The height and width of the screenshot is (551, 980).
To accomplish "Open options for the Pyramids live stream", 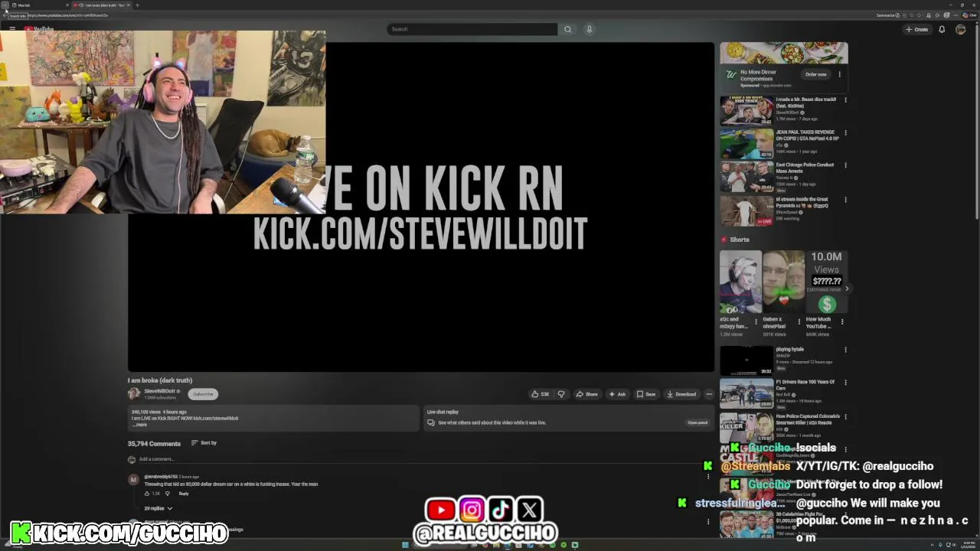I will pyautogui.click(x=845, y=200).
